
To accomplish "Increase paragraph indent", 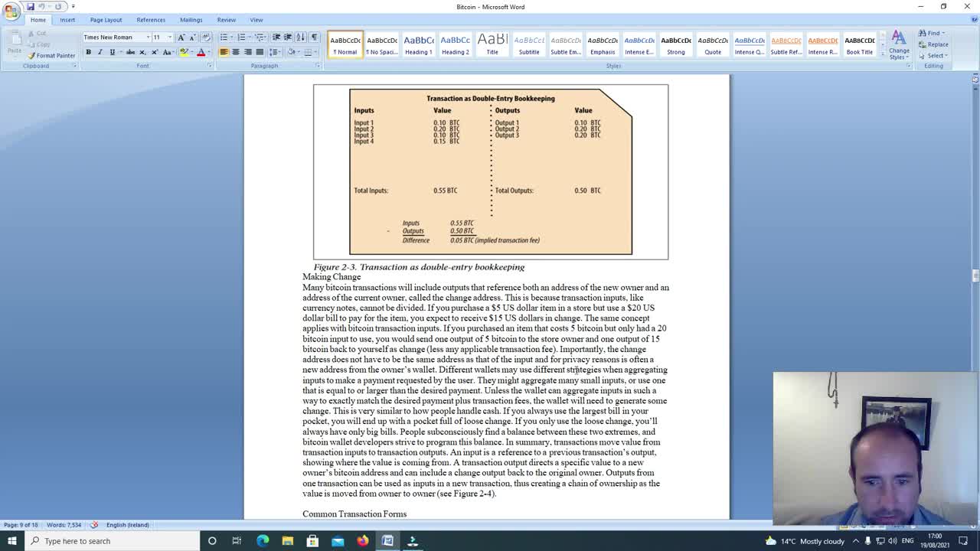I will point(288,37).
